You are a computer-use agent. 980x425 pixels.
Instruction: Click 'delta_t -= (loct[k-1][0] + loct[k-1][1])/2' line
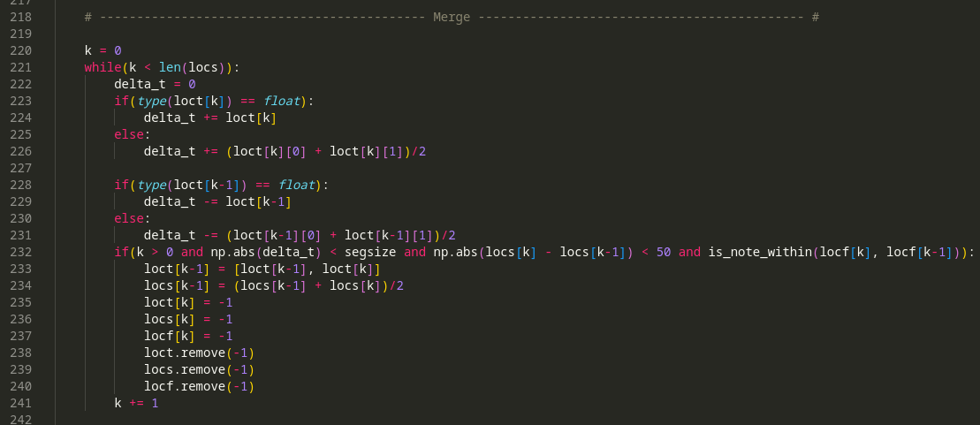tap(300, 235)
